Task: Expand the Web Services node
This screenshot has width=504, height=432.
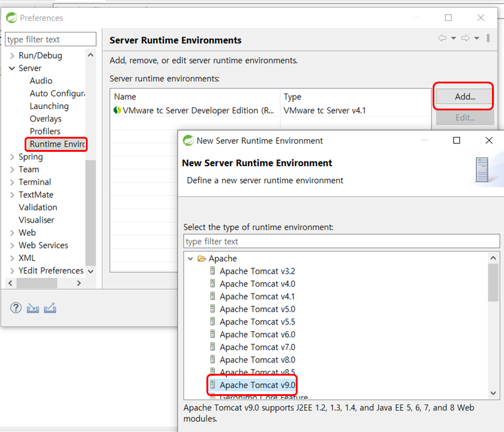Action: point(12,245)
